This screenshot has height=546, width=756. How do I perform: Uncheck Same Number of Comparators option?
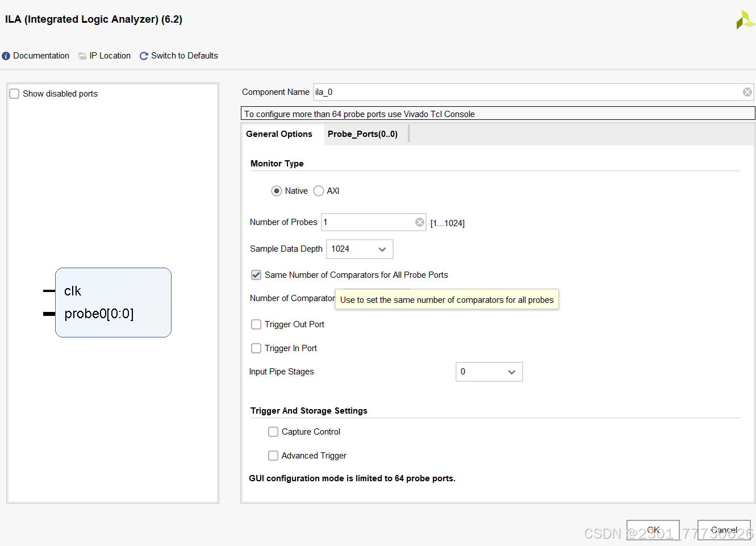point(256,275)
